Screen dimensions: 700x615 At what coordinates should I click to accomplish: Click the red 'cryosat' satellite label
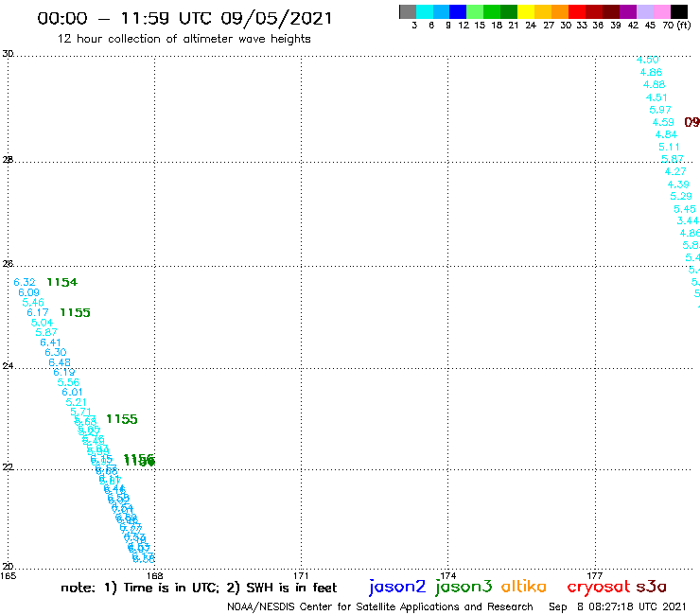[599, 587]
